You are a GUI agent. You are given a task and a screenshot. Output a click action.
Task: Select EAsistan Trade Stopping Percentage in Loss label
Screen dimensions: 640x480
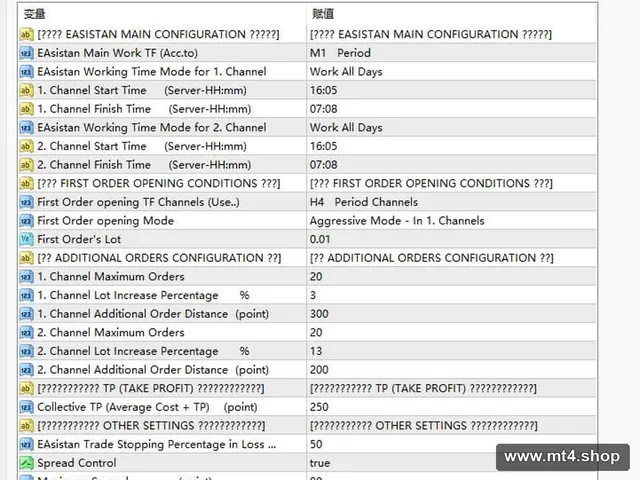(x=157, y=444)
